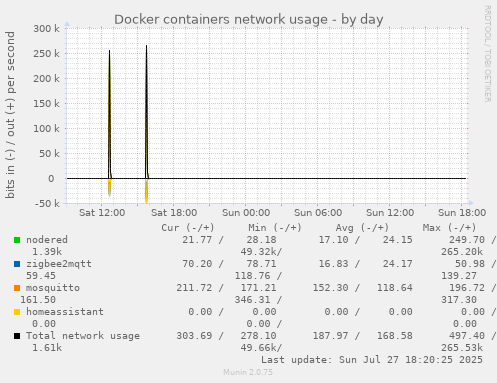This screenshot has width=497, height=383.
Task: Click the green nodered legend swatch
Action: point(17,240)
